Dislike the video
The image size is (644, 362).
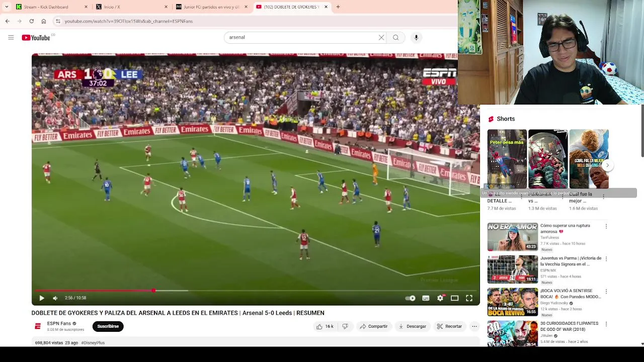pyautogui.click(x=345, y=326)
